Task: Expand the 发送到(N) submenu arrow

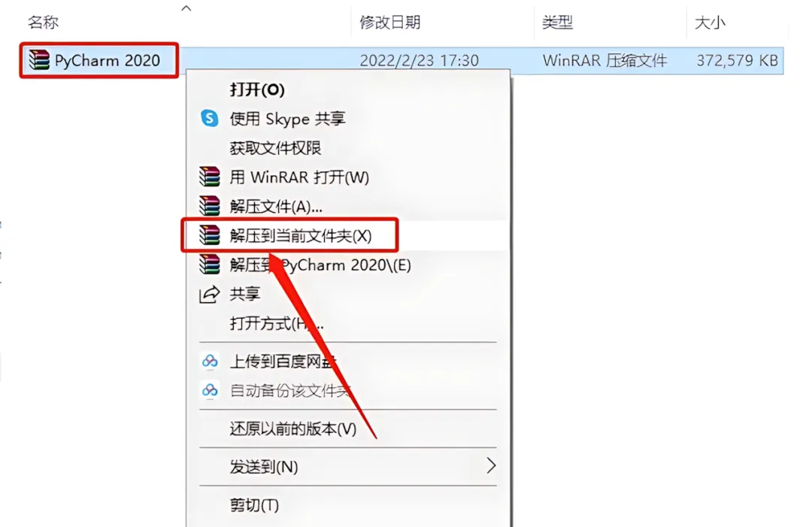Action: (491, 466)
